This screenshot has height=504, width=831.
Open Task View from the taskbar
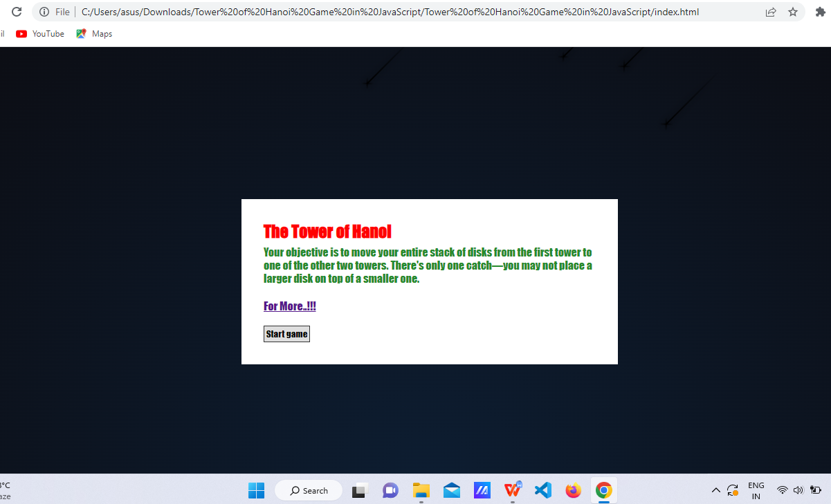point(359,490)
